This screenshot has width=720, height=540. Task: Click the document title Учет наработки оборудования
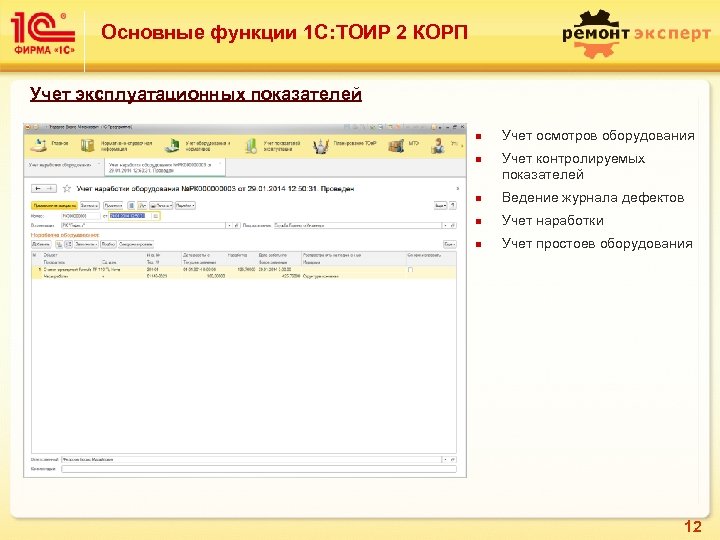(215, 188)
